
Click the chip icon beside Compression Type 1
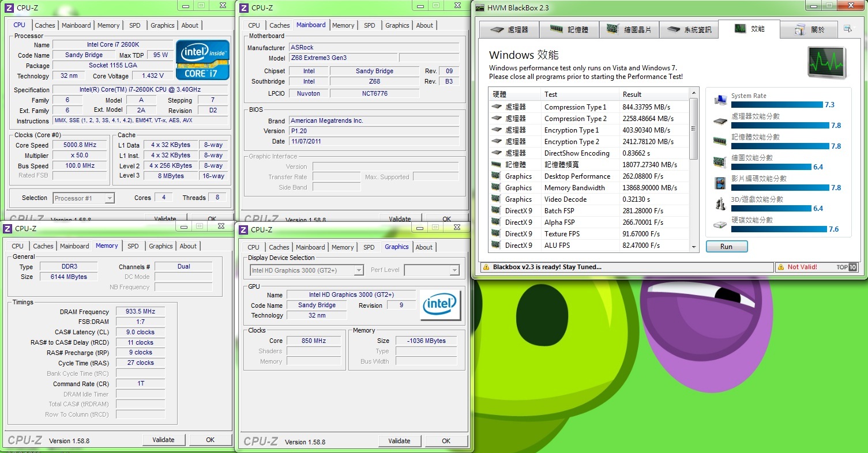point(496,107)
